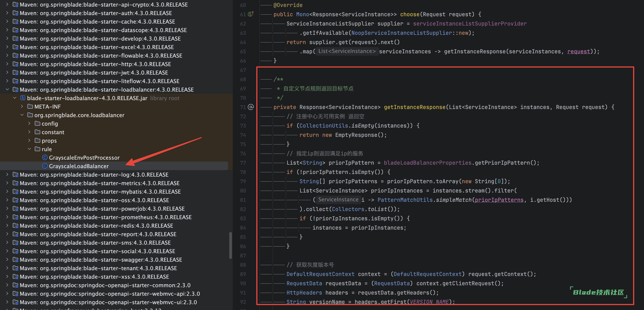Click the ServiceInstance inlay hint on line 81
Viewport: 644px width, 310px height.
coord(338,199)
